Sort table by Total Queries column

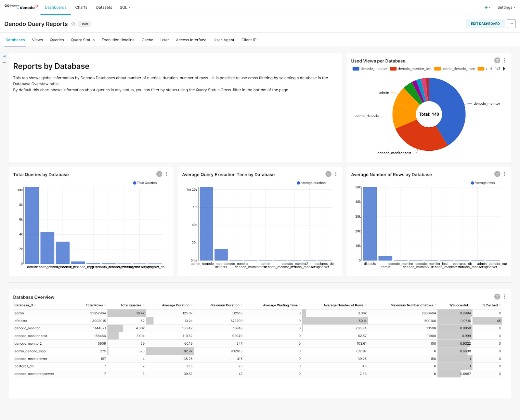click(133, 305)
